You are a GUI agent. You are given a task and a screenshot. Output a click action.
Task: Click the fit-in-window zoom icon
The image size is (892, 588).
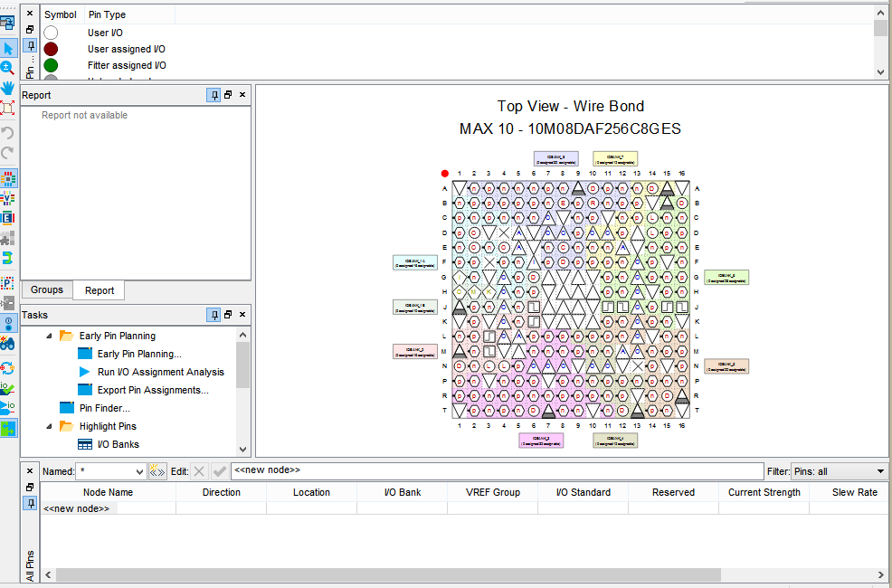click(x=8, y=108)
